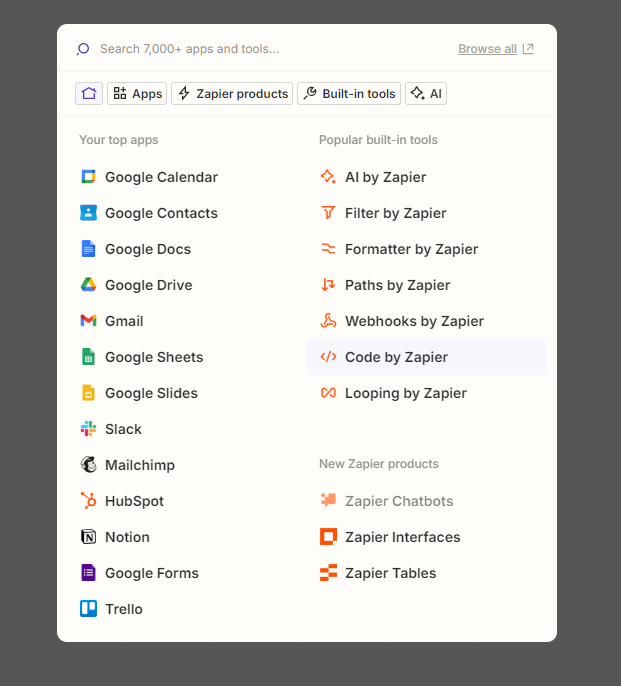Viewport: 621px width, 686px height.
Task: Open the Browse all link
Action: point(488,49)
